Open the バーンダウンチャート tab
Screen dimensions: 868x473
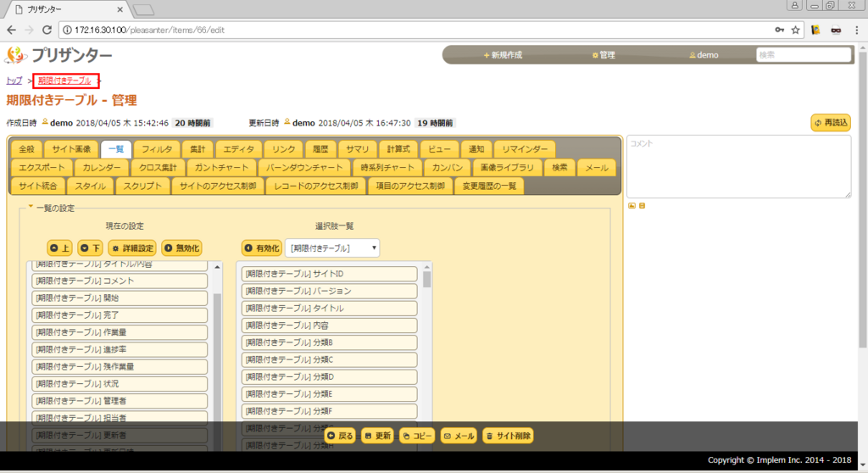(304, 167)
